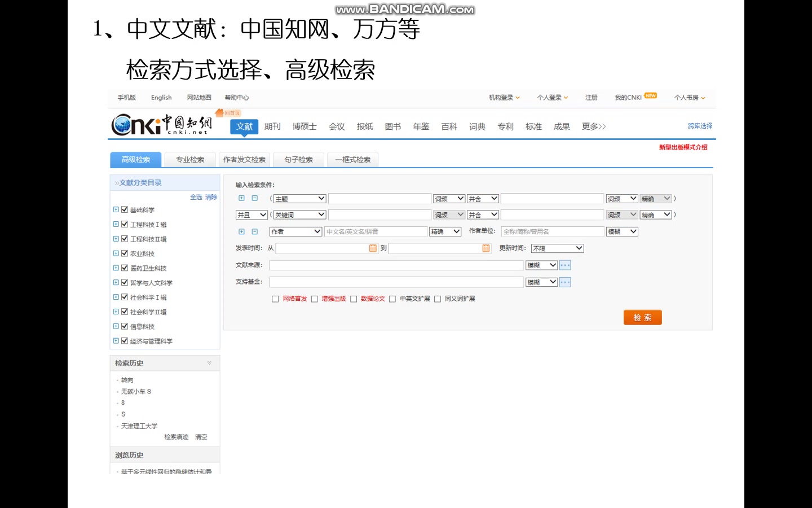Image resolution: width=812 pixels, height=508 pixels.
Task: Open the 并且 logic operator dropdown
Action: pos(251,215)
